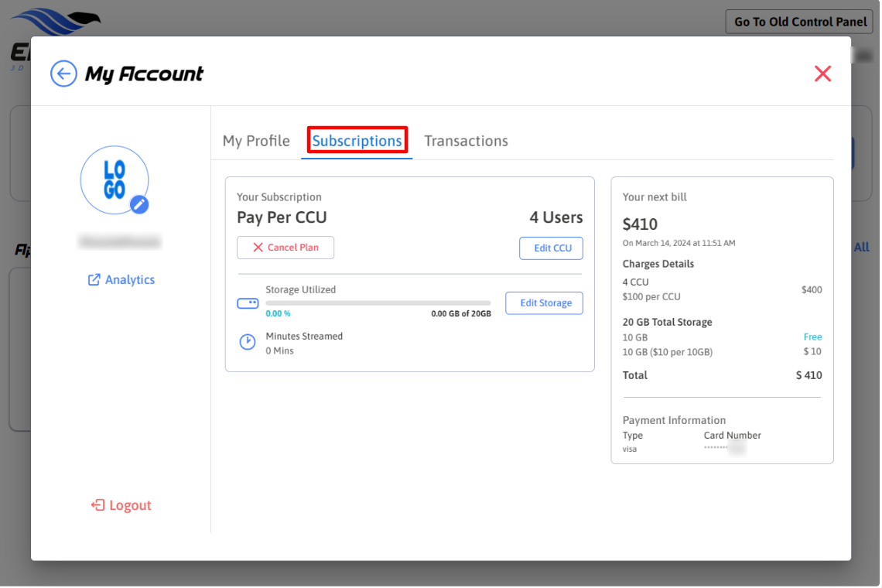
Task: Close the My Account dialog with red X
Action: tap(822, 73)
